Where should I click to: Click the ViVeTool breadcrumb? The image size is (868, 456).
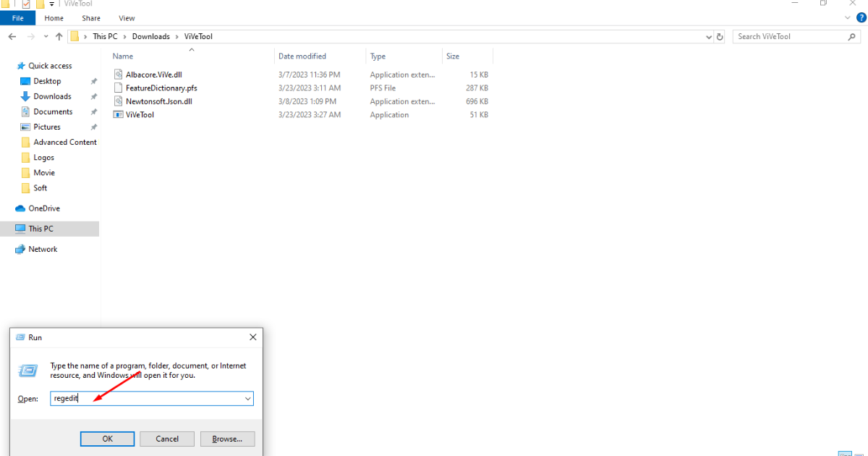[x=198, y=36]
